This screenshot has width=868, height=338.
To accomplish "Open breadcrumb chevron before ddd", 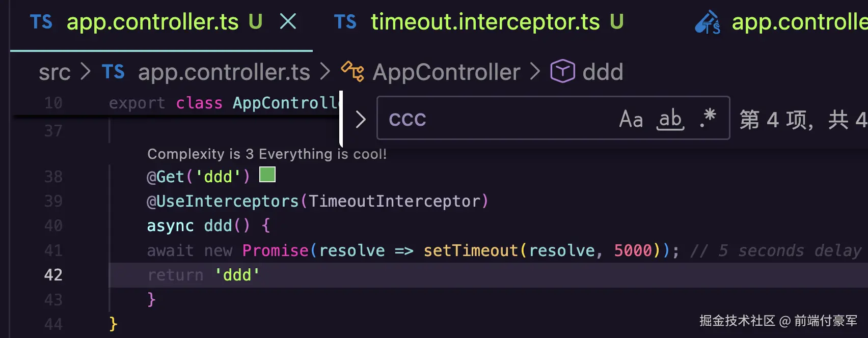I will click(535, 72).
